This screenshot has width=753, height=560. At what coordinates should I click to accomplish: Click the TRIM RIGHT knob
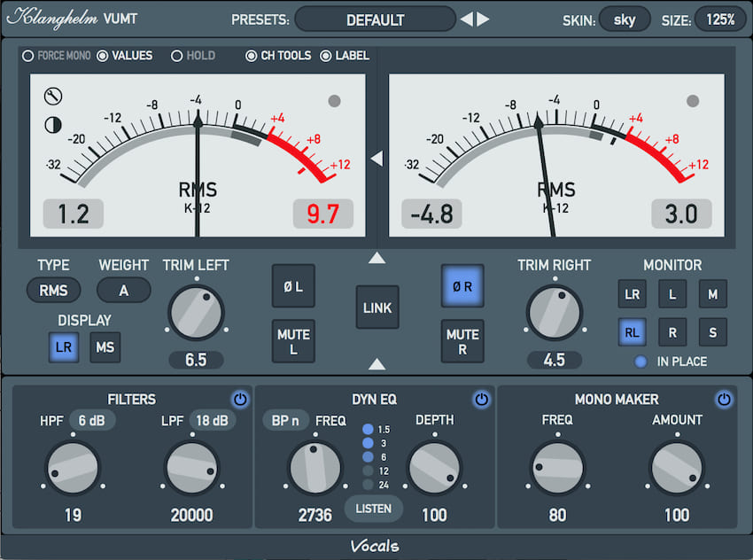(555, 313)
